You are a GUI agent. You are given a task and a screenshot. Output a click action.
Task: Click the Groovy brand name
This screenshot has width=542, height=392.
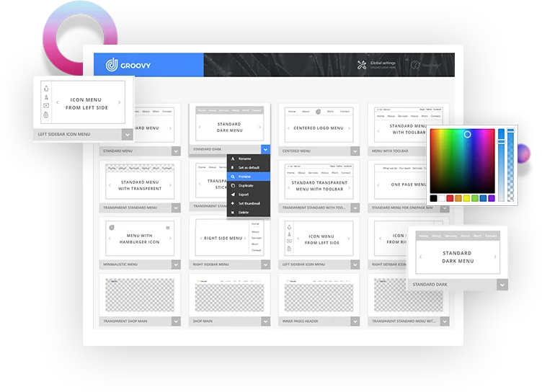pos(135,66)
